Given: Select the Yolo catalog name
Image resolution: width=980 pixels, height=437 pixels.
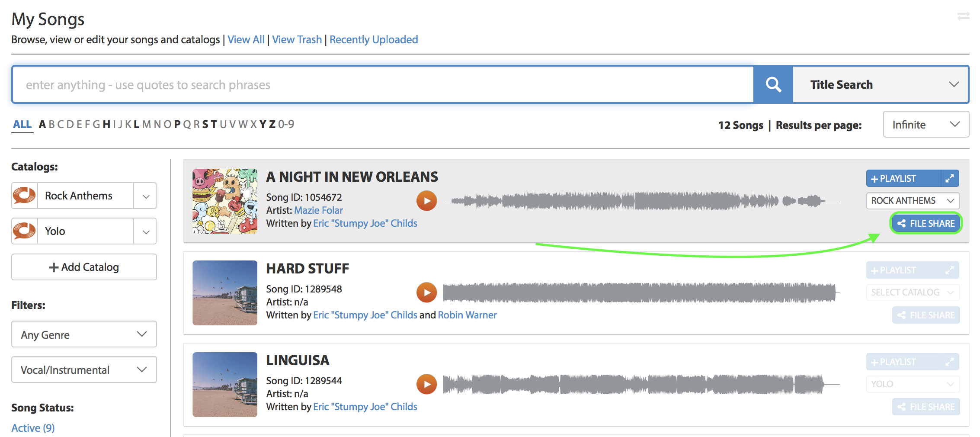Looking at the screenshot, I should 86,231.
